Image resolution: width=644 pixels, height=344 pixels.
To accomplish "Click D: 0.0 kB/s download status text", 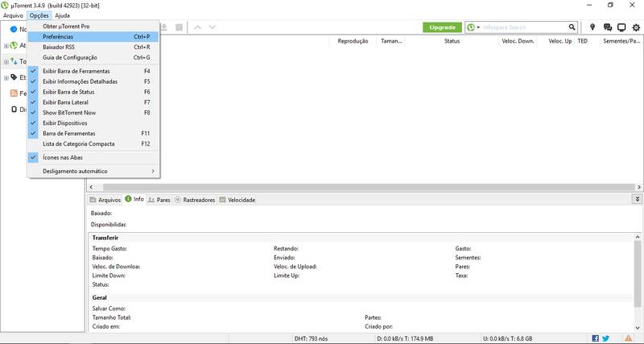I will 405,338.
